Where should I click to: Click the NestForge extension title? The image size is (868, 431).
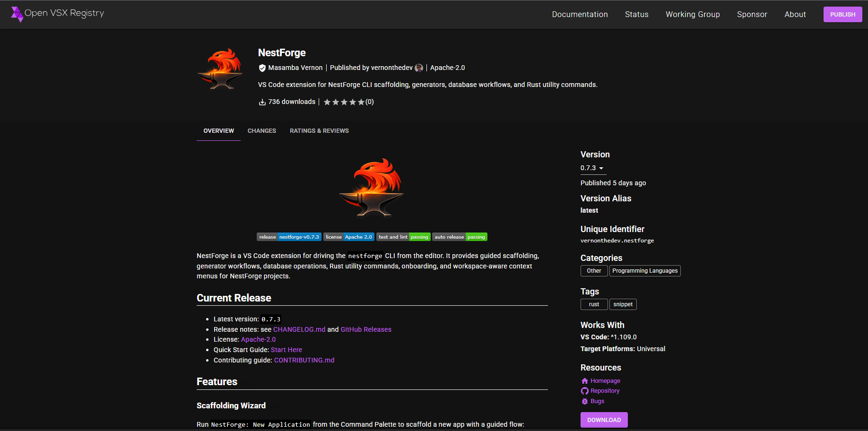[282, 53]
